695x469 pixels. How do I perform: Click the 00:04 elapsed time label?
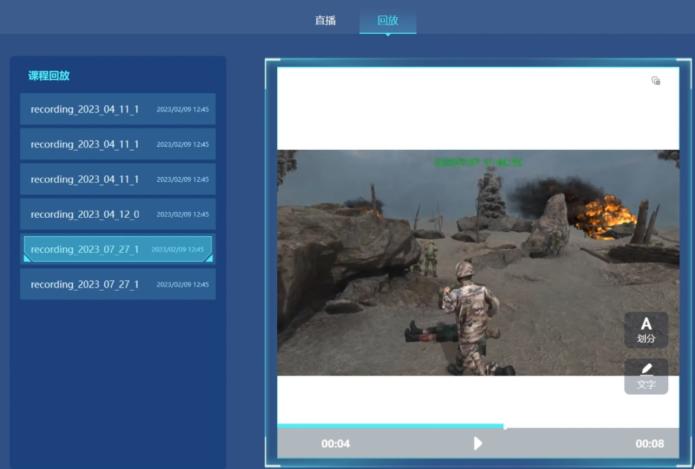tap(335, 443)
